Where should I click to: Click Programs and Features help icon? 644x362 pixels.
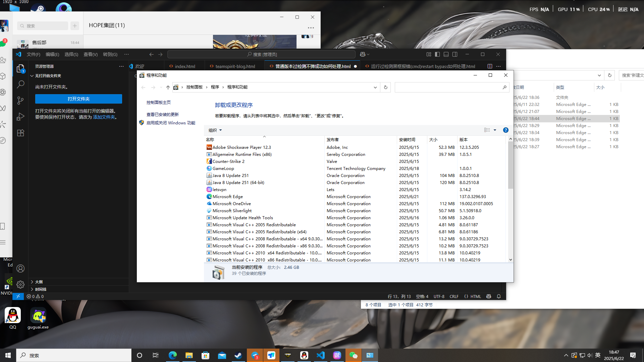(506, 130)
